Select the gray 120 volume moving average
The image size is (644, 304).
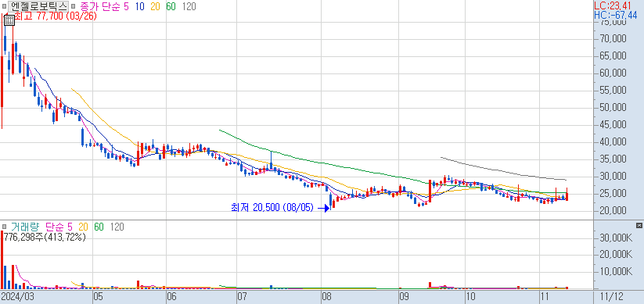click(117, 227)
